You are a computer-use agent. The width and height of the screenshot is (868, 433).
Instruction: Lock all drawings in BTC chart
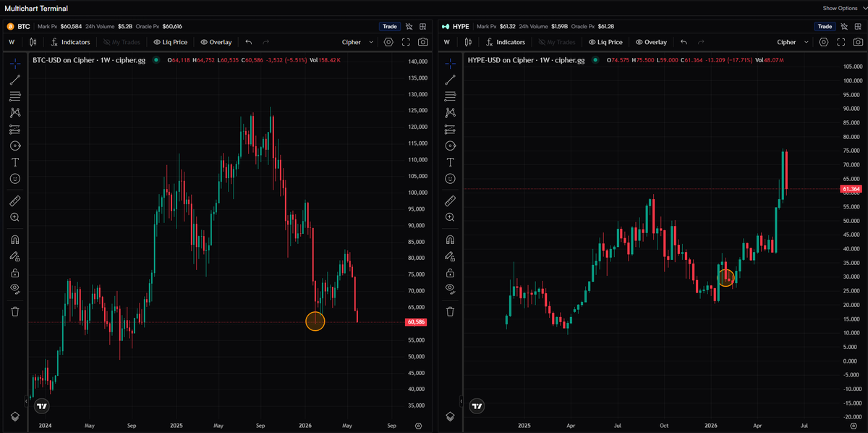pos(14,273)
